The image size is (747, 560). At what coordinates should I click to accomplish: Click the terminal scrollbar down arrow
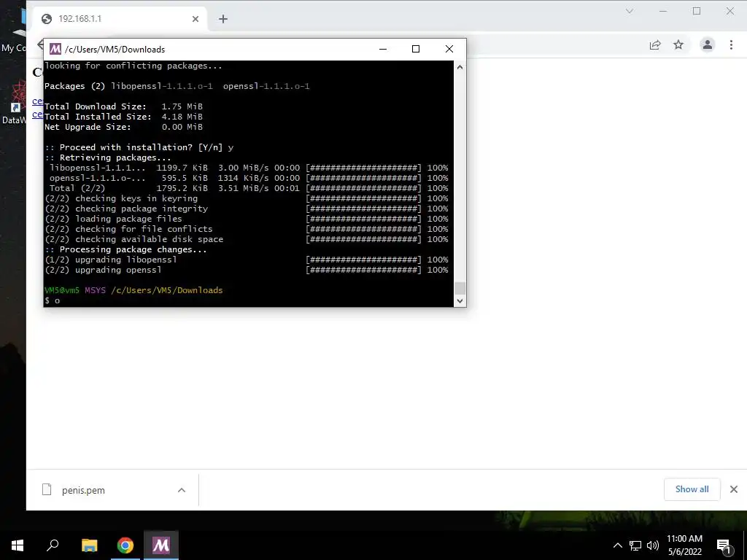click(460, 300)
